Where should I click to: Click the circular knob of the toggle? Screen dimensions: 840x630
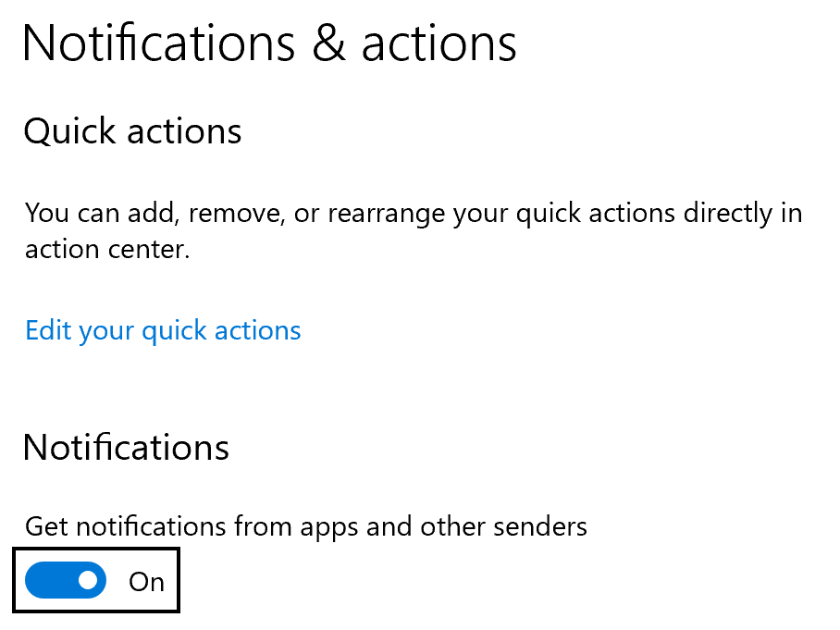[x=86, y=580]
